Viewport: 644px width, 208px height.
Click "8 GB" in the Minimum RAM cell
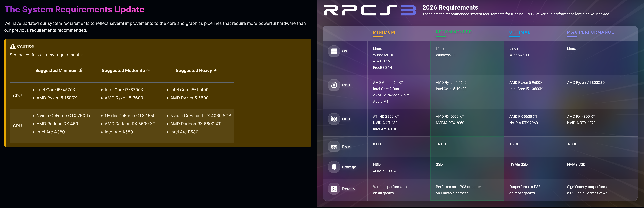(x=377, y=144)
